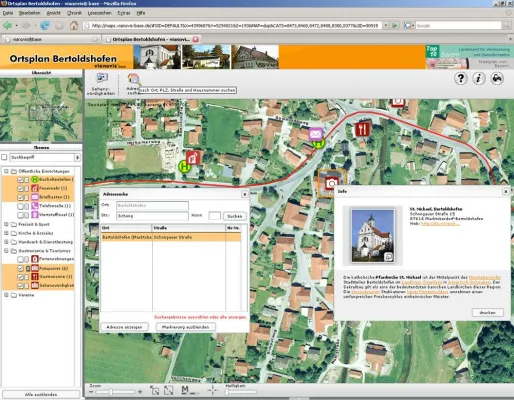Open the Lesezeichen menu
Image resolution: width=514 pixels, height=400 pixels.
100,13
